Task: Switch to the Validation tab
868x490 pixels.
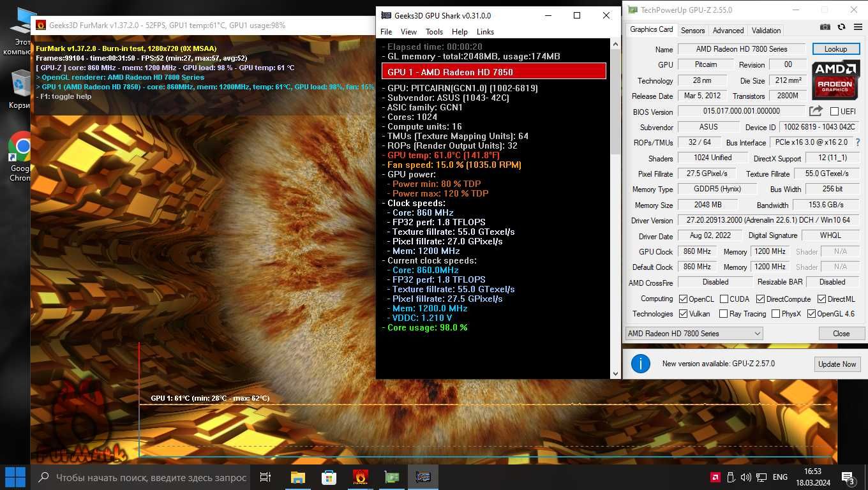Action: (x=766, y=30)
